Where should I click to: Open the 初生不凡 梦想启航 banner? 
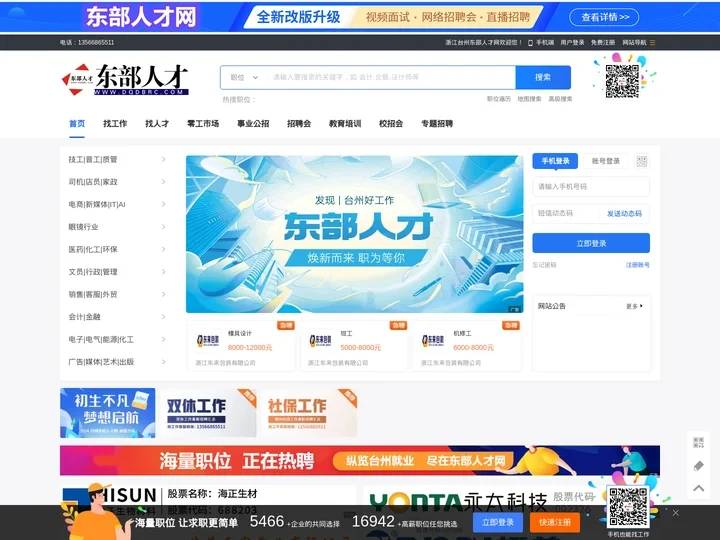tap(107, 413)
